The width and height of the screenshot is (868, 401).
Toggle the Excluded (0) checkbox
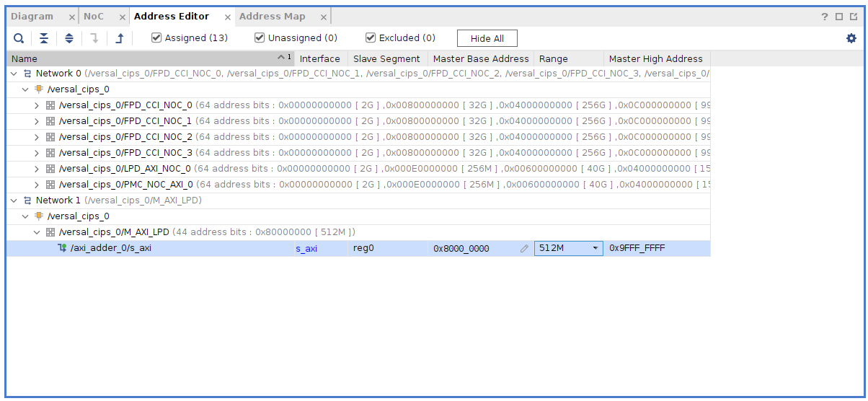(x=371, y=38)
